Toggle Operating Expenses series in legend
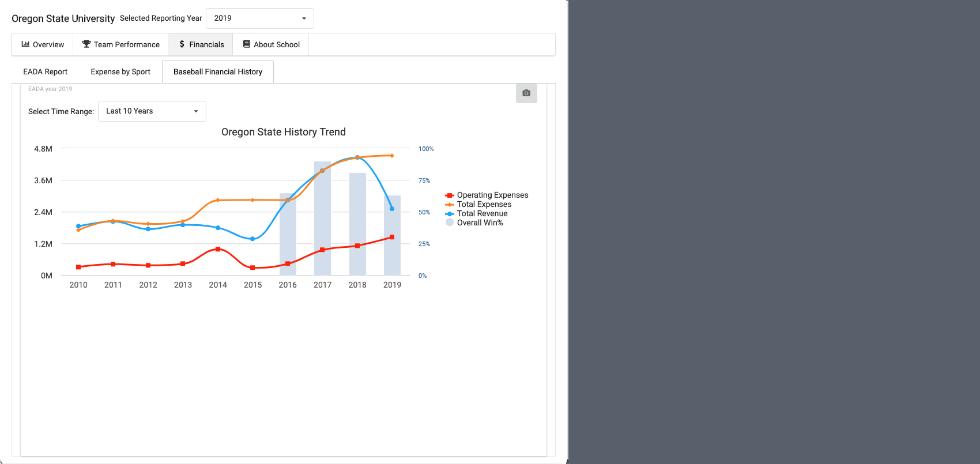980x464 pixels. coord(487,195)
